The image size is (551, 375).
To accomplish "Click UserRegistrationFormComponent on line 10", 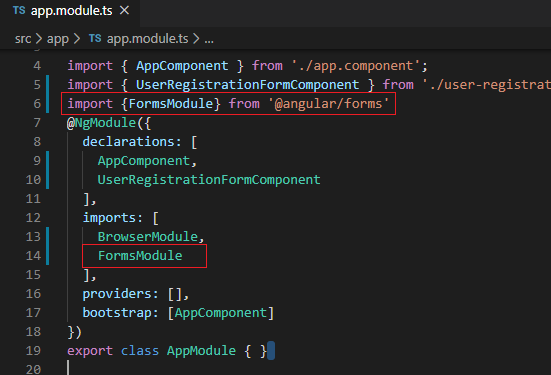I will tap(209, 180).
